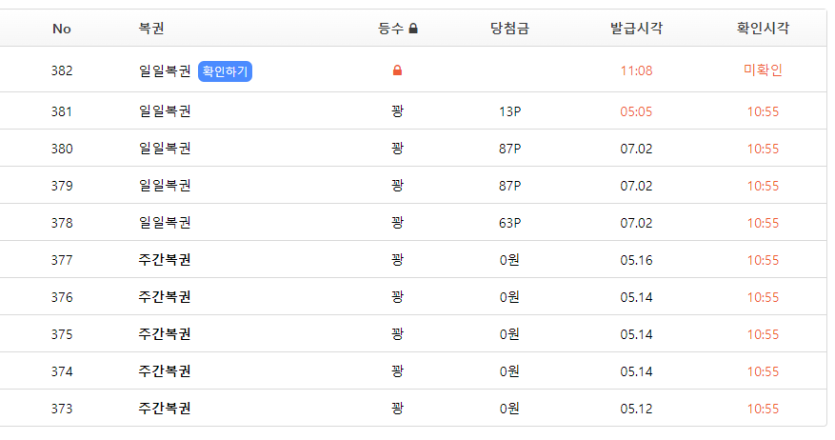This screenshot has height=440, width=835.
Task: Click the 05.14 issue date in row 376
Action: 636,297
